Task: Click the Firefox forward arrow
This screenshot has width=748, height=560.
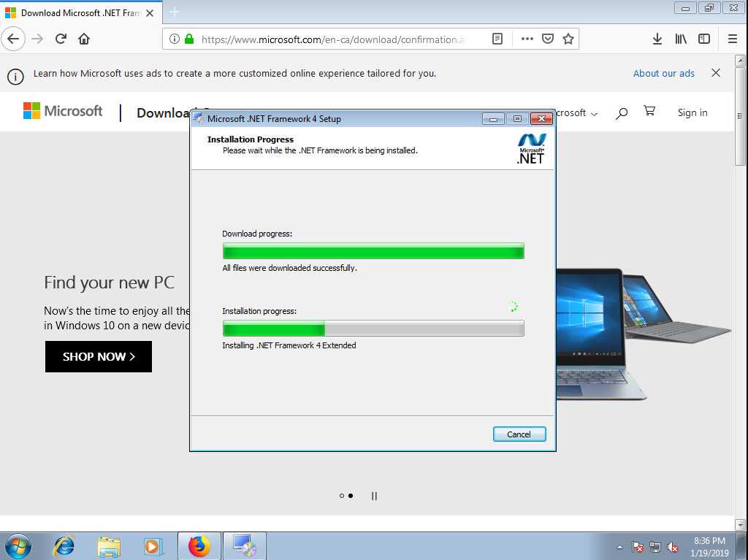Action: [37, 39]
